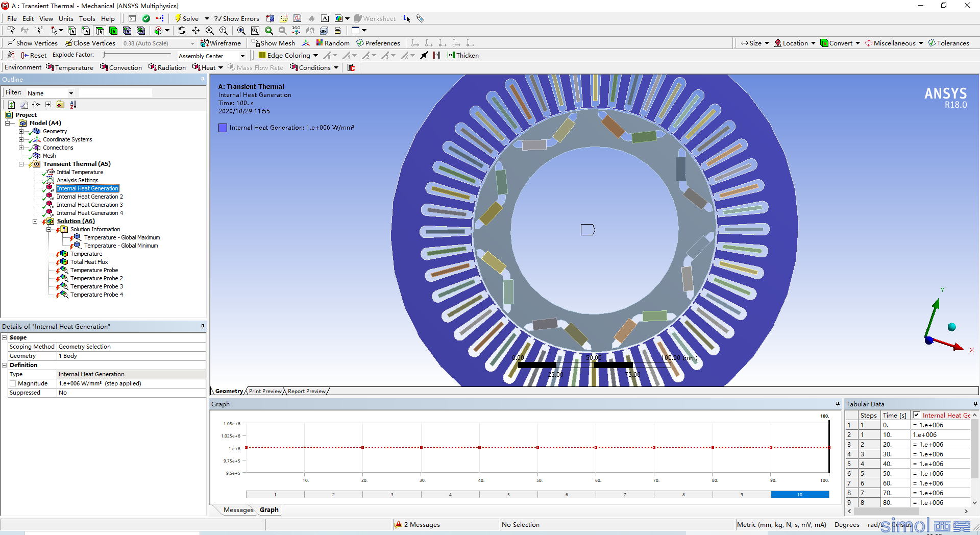980x535 pixels.
Task: Click the Print ruler icon in toolbar
Action: pyautogui.click(x=337, y=31)
